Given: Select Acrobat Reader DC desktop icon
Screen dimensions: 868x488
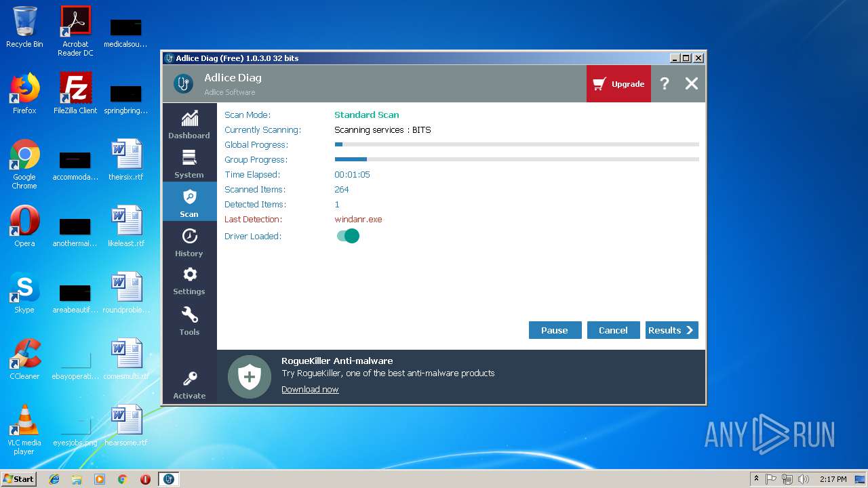Looking at the screenshot, I should coord(75,31).
